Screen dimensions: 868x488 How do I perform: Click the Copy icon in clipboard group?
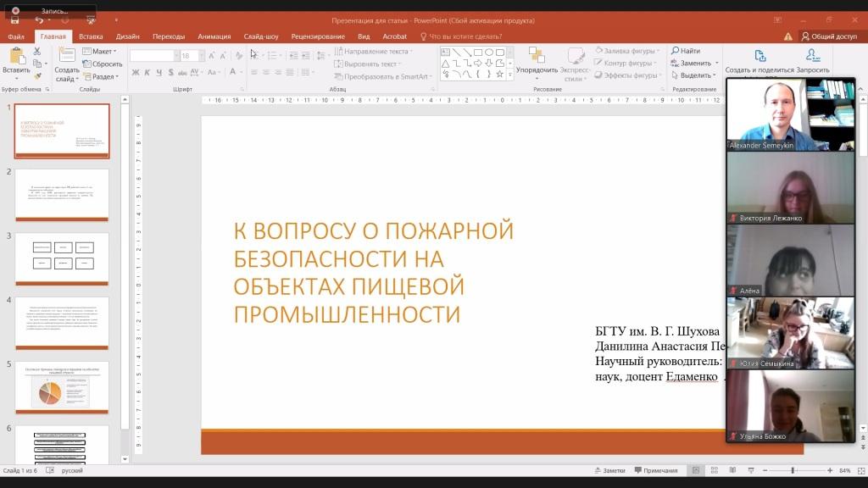tap(37, 64)
